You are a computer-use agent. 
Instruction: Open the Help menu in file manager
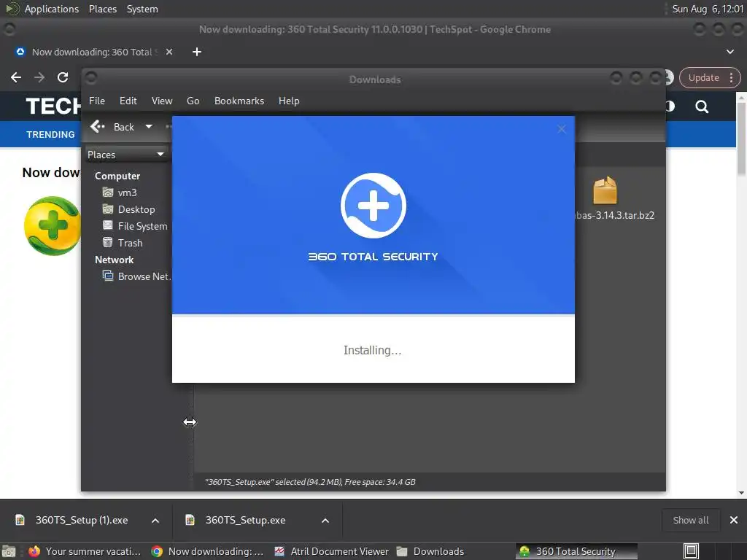[289, 101]
